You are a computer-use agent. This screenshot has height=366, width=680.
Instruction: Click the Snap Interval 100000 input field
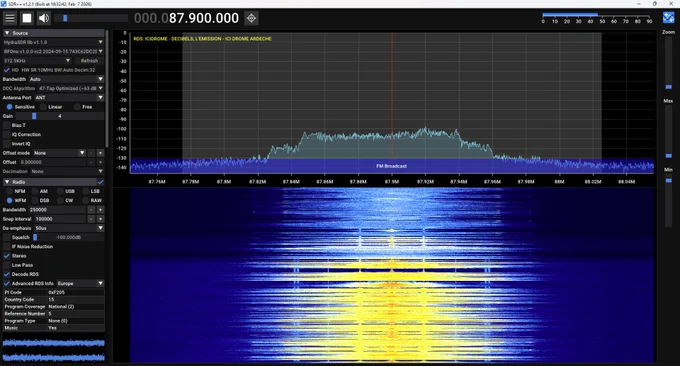pyautogui.click(x=60, y=219)
